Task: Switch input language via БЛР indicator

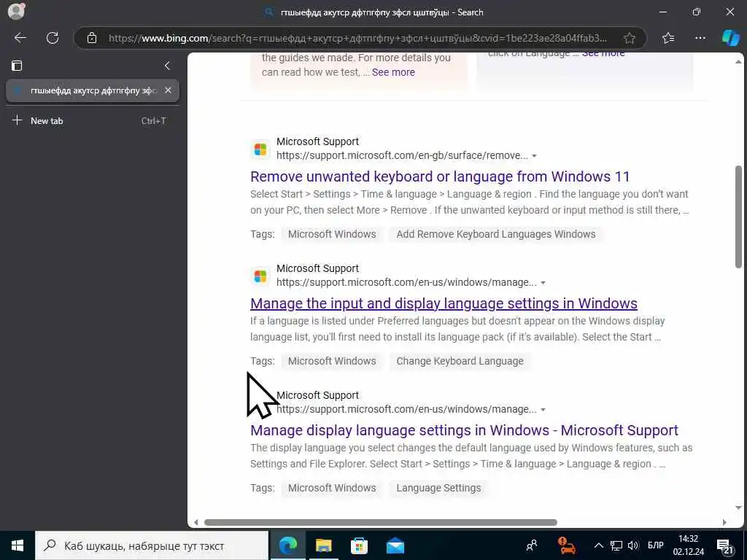Action: pos(656,545)
